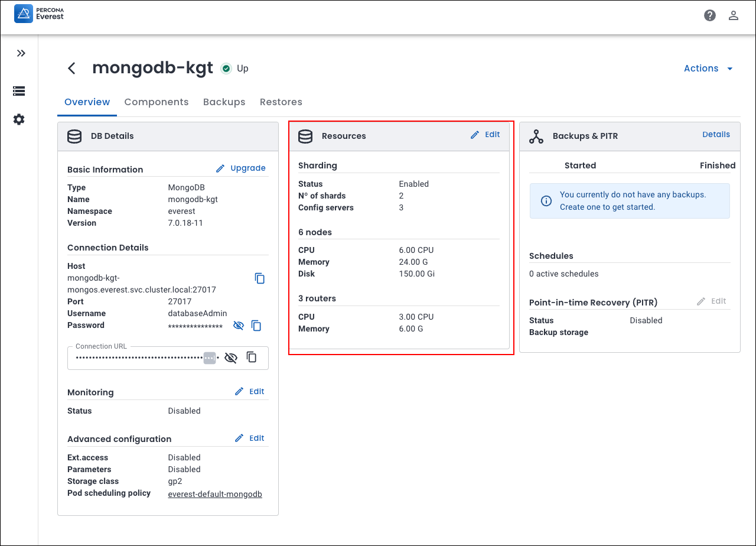
Task: Open the Actions dropdown menu
Action: 708,69
